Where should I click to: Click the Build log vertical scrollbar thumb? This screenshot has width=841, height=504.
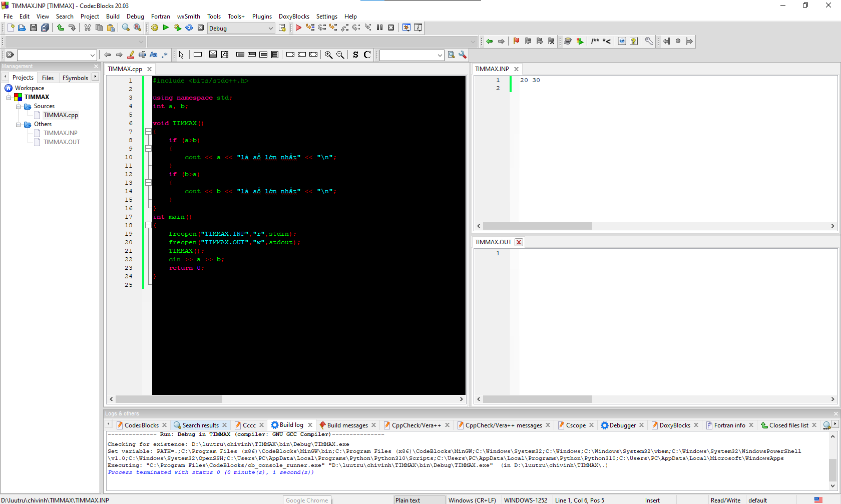(x=832, y=469)
